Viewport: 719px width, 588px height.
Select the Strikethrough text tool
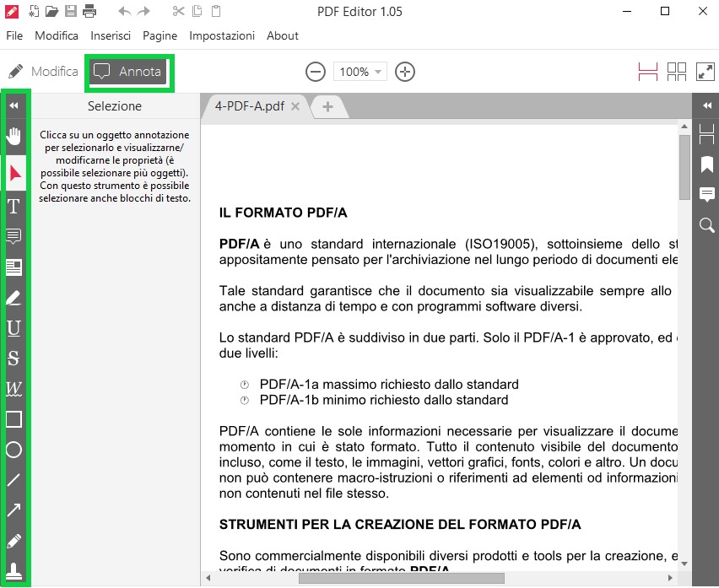(14, 359)
